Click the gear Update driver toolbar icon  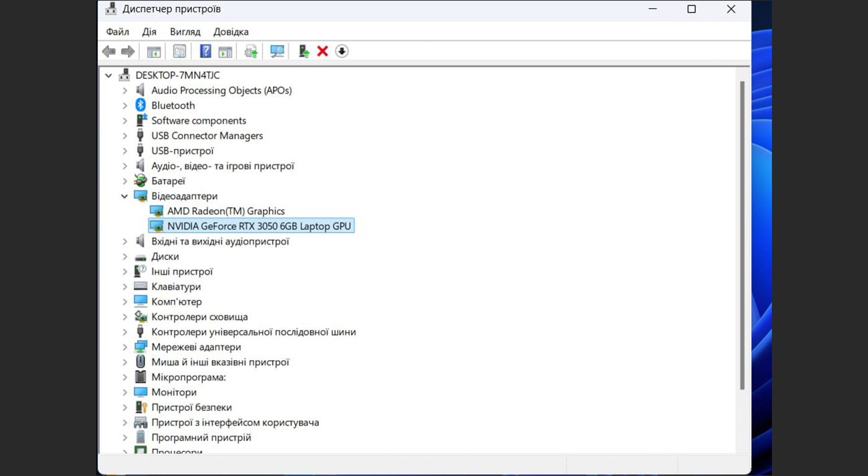tap(250, 51)
